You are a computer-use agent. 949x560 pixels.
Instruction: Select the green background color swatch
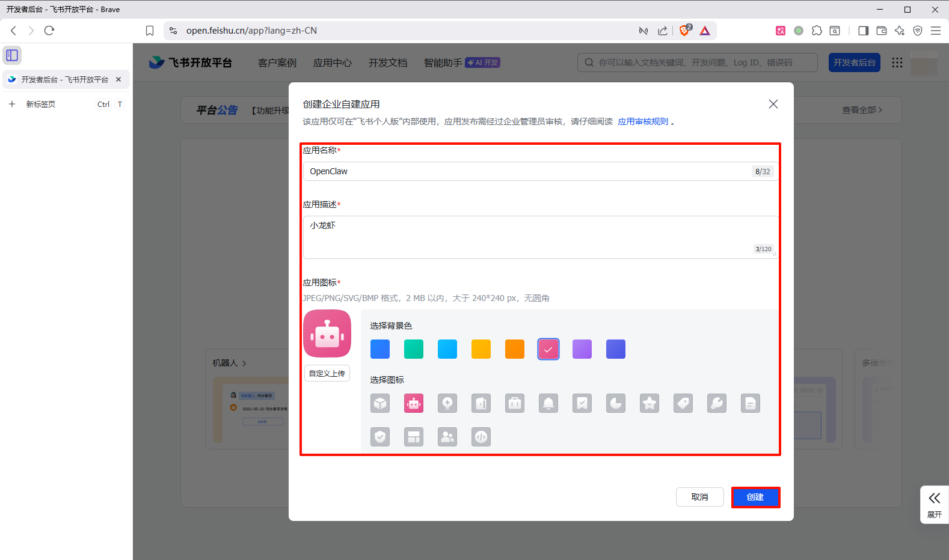[x=413, y=349]
